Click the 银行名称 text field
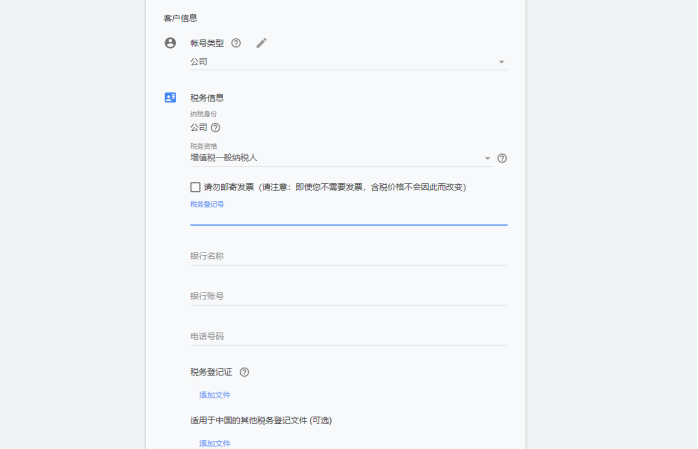Viewport: 698px width, 449px height. click(348, 256)
